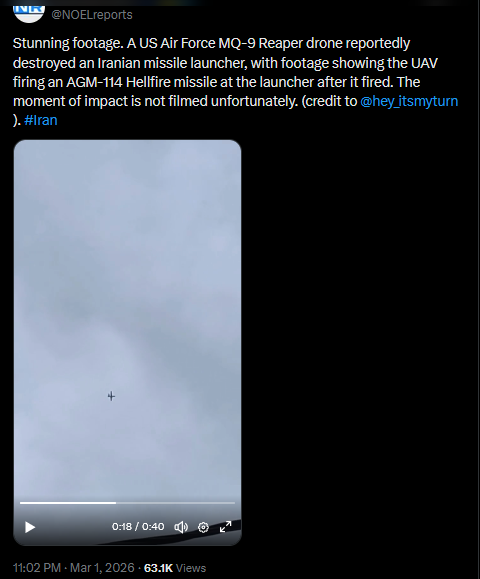Mute the video using the speaker icon
This screenshot has height=579, width=480.
[x=181, y=527]
